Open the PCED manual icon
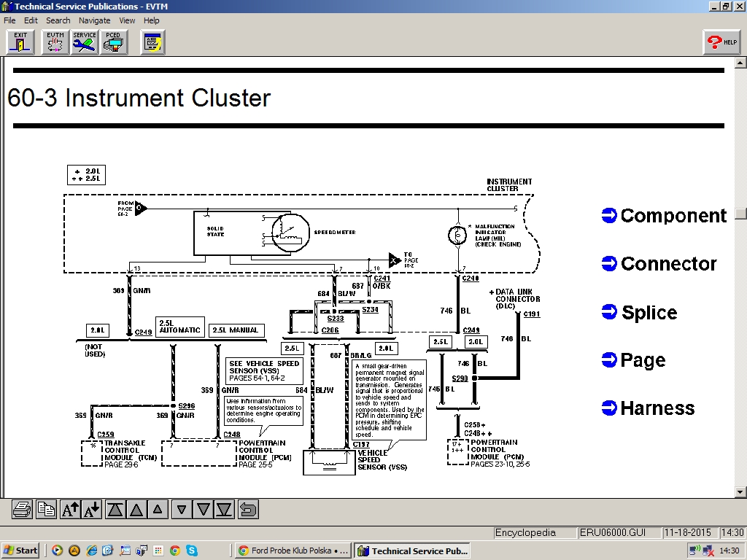The height and width of the screenshot is (560, 747). (113, 42)
